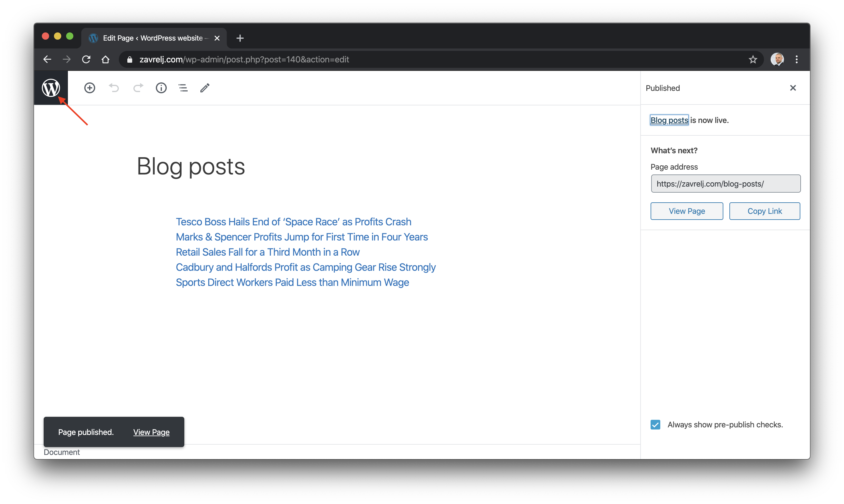The width and height of the screenshot is (844, 504).
Task: Open the Add block inserter
Action: pos(90,88)
